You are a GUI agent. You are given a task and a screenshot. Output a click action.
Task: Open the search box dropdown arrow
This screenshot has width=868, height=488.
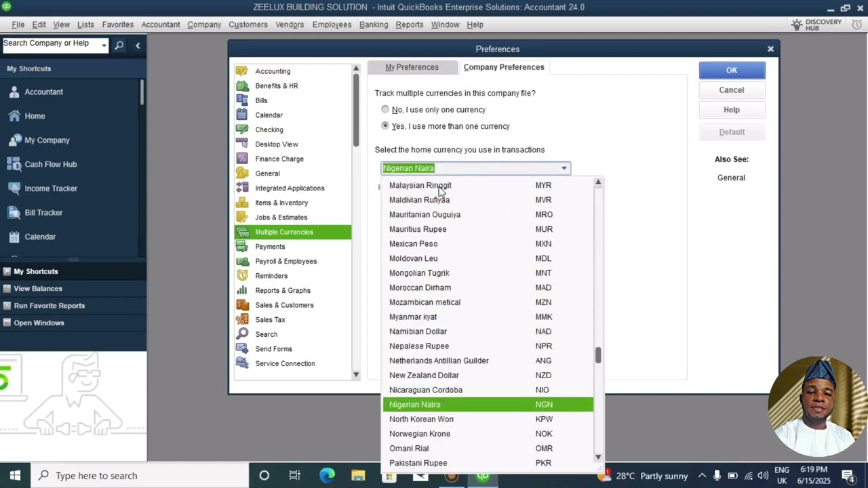click(x=104, y=45)
